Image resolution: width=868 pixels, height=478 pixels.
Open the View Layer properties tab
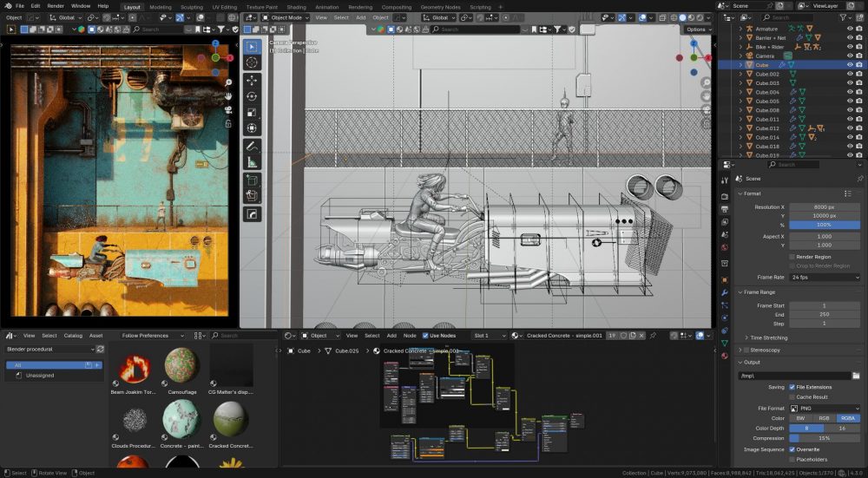pyautogui.click(x=725, y=222)
